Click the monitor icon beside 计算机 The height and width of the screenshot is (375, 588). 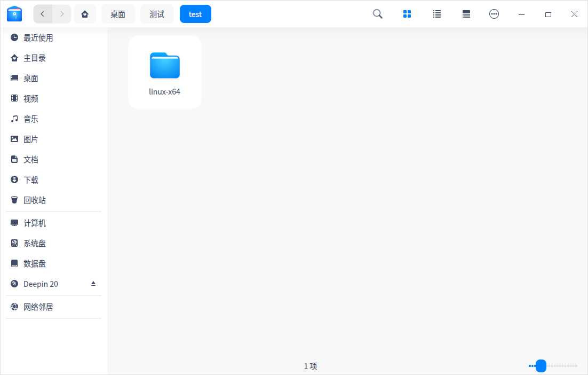tap(14, 223)
